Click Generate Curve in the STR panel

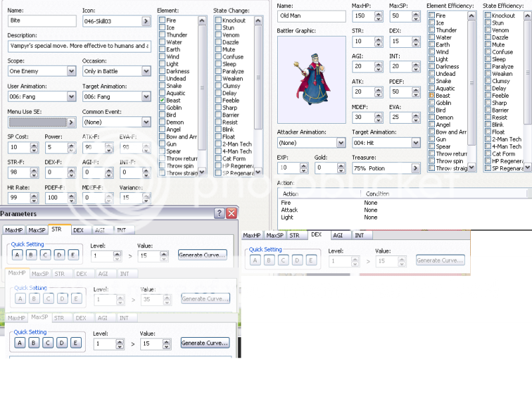(x=203, y=255)
